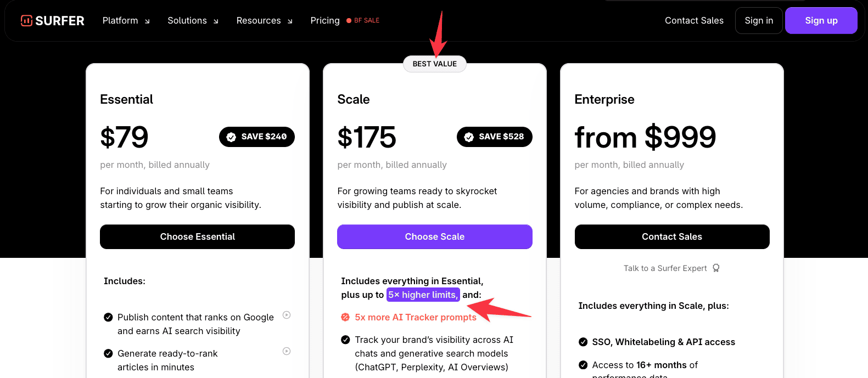Screen dimensions: 868x378
Task: Click the Surfer logo icon
Action: click(26, 20)
